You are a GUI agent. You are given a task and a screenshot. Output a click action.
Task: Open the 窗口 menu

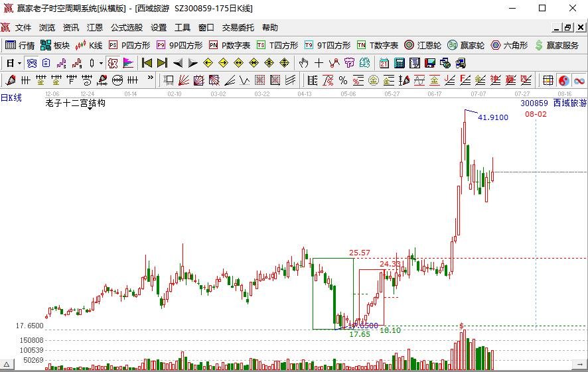(206, 27)
